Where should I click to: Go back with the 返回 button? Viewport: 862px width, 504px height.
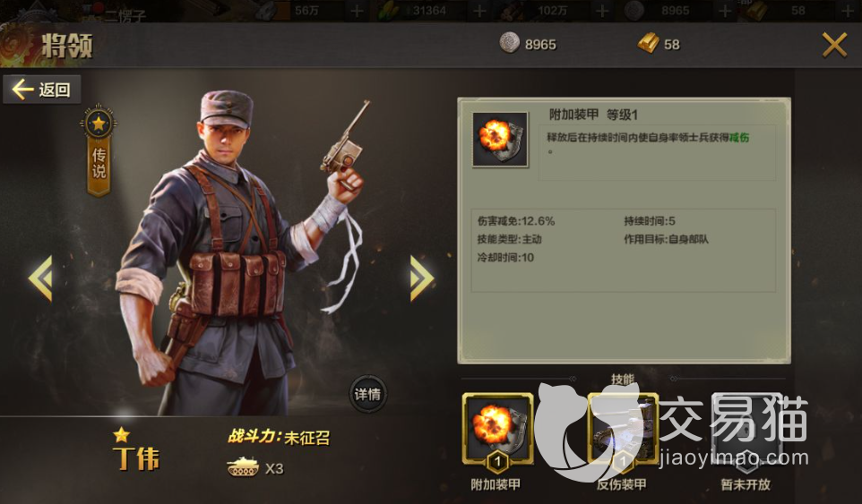tap(42, 89)
